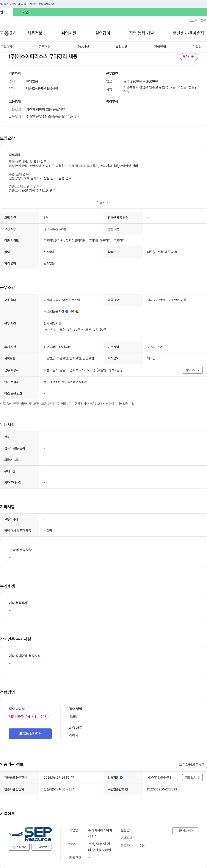
Task: Click the 인증기관 help question-mark icon
Action: point(121,777)
